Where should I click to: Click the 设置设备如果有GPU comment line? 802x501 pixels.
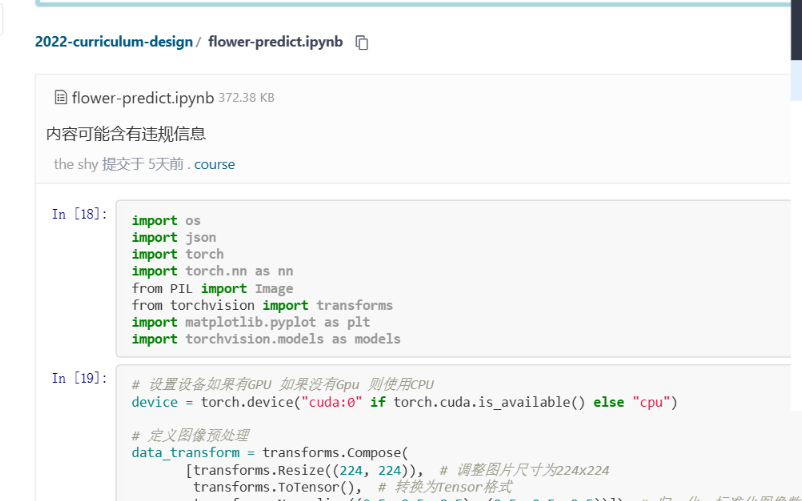(283, 384)
